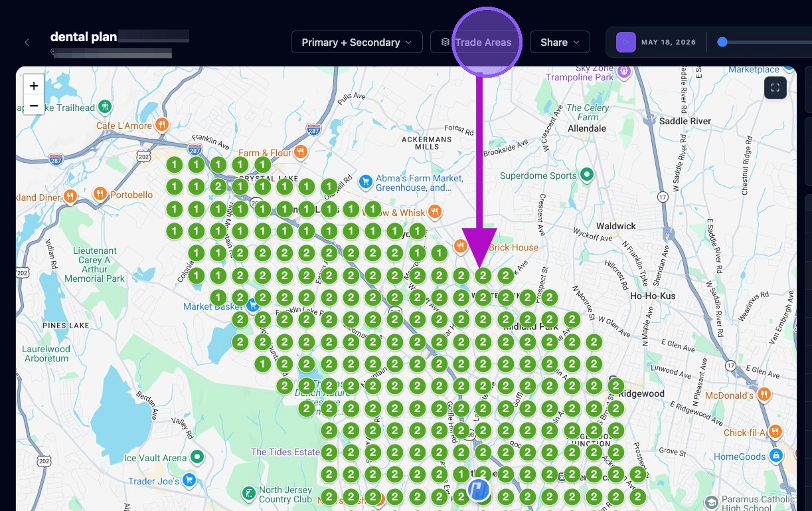
Task: Select the Farm & Flour restaurant pin
Action: (x=301, y=152)
